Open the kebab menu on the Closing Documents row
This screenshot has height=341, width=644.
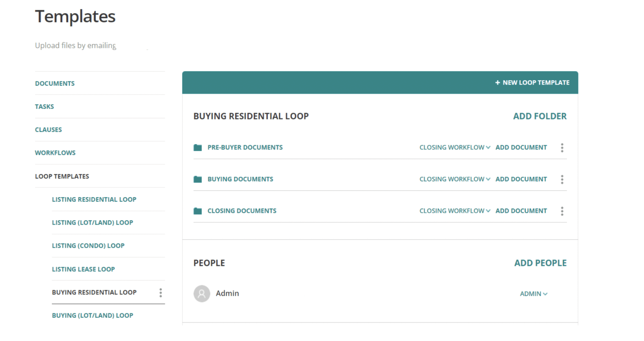pos(562,211)
